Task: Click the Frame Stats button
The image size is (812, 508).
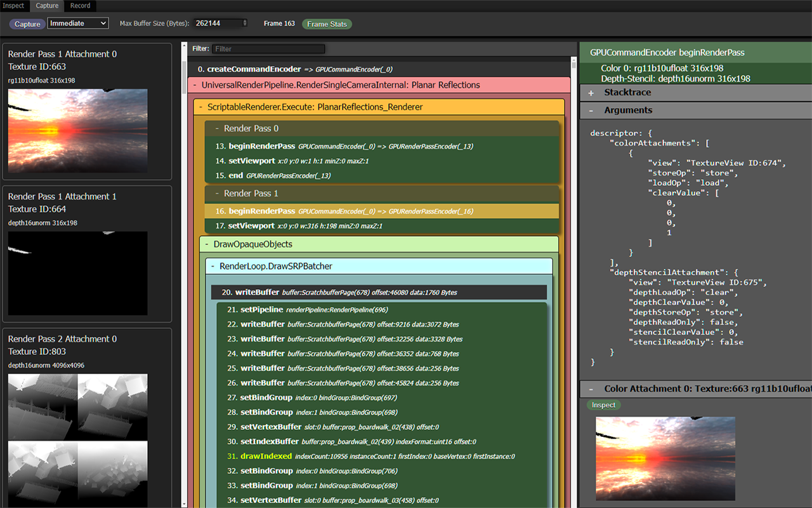Action: tap(327, 23)
